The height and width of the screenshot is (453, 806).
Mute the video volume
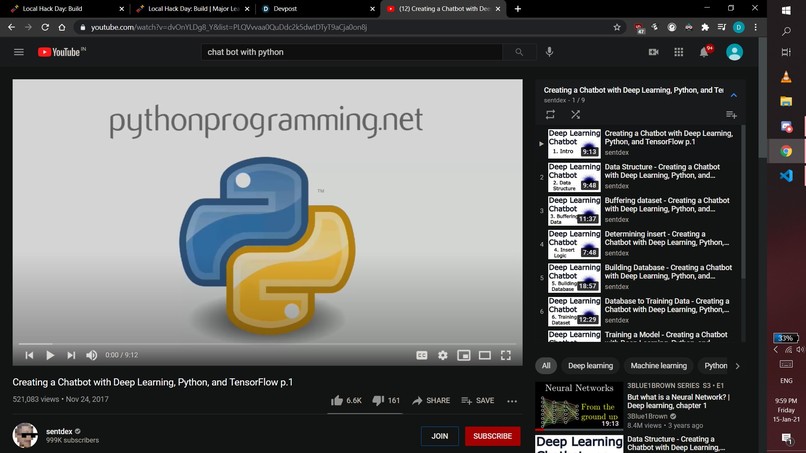point(91,355)
